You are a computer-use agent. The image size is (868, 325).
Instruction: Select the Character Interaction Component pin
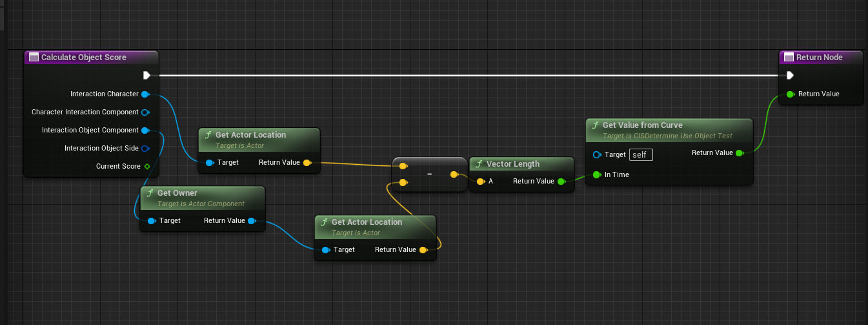click(145, 112)
